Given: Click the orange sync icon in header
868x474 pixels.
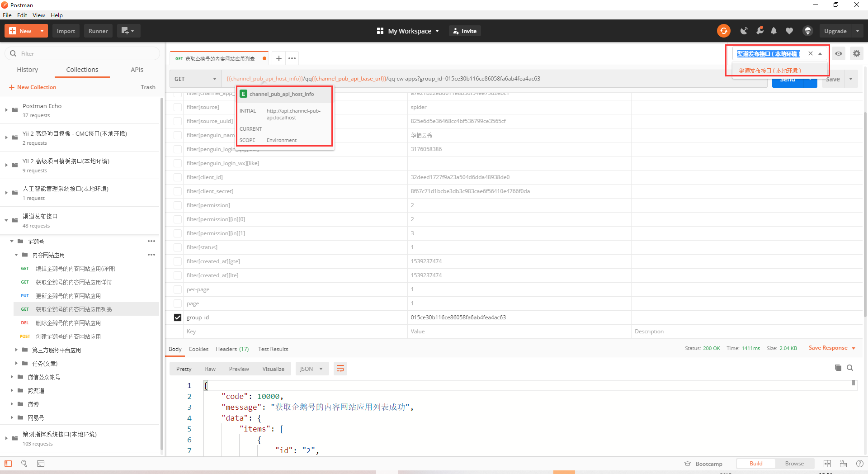Looking at the screenshot, I should [x=723, y=31].
